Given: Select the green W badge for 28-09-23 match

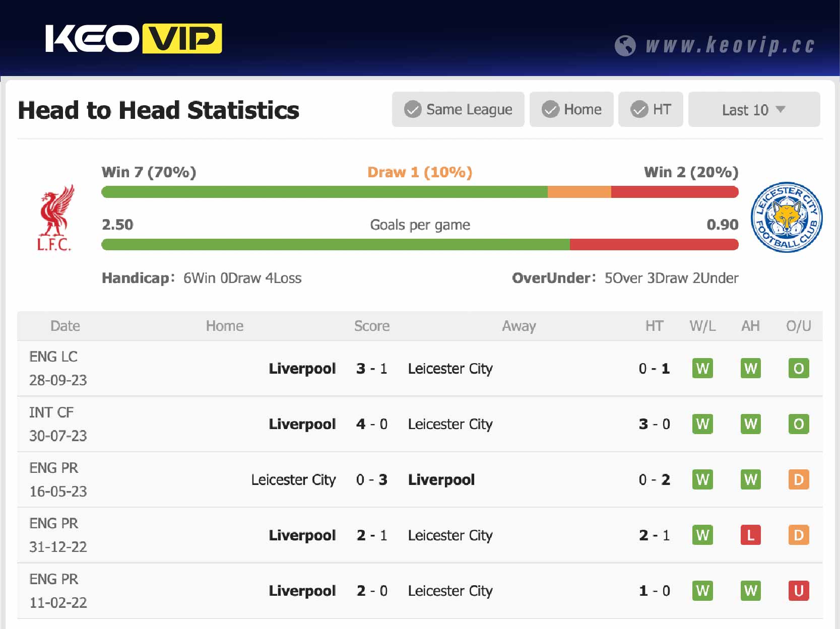Looking at the screenshot, I should click(702, 368).
